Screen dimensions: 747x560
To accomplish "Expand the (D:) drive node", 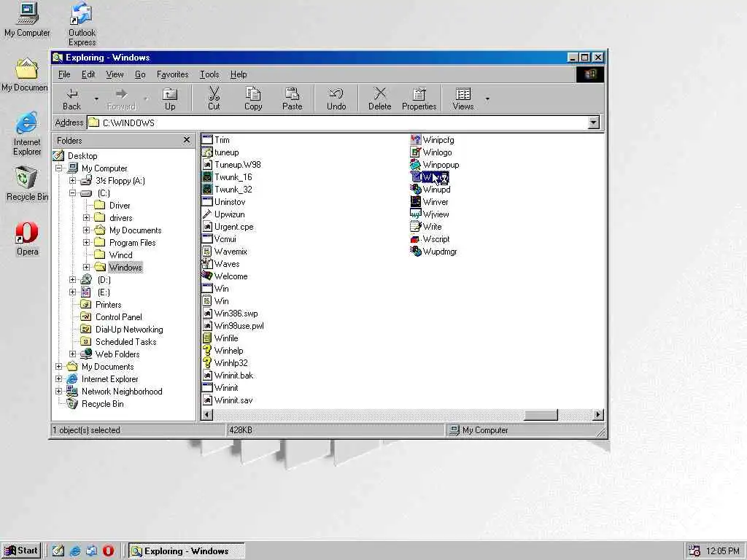I will (x=72, y=279).
